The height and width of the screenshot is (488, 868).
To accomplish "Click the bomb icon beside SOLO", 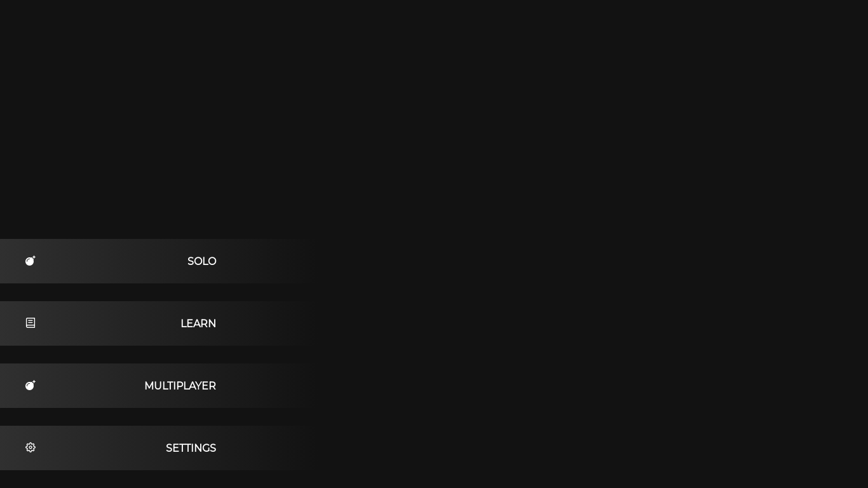I will point(31,261).
